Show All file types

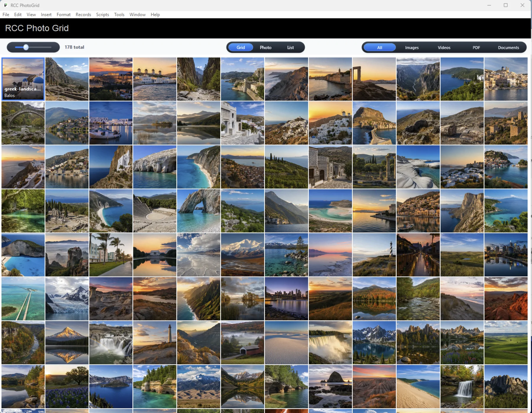pos(379,47)
